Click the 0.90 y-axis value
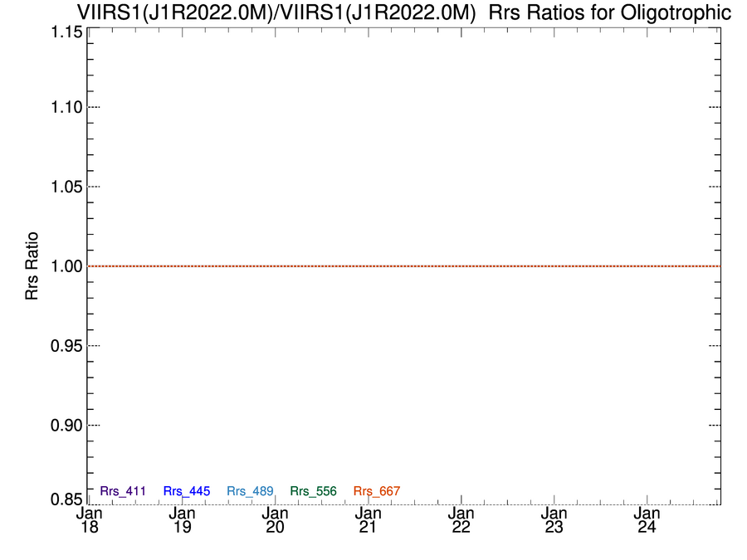Image resolution: width=747 pixels, height=560 pixels. click(66, 426)
